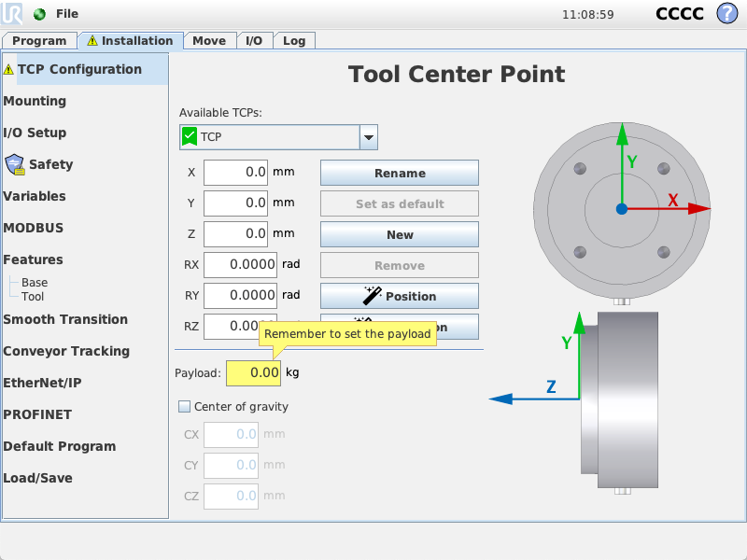Open the Available TCPs dropdown arrow

[x=369, y=137]
